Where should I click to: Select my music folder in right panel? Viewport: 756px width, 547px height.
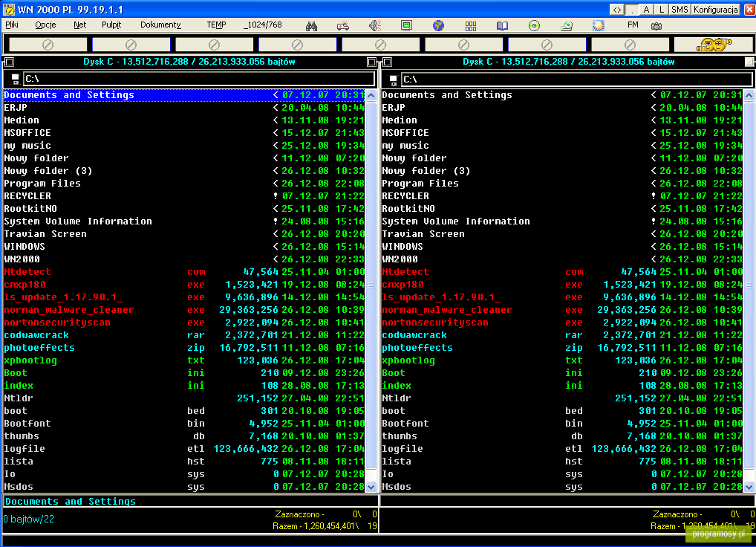coord(562,145)
